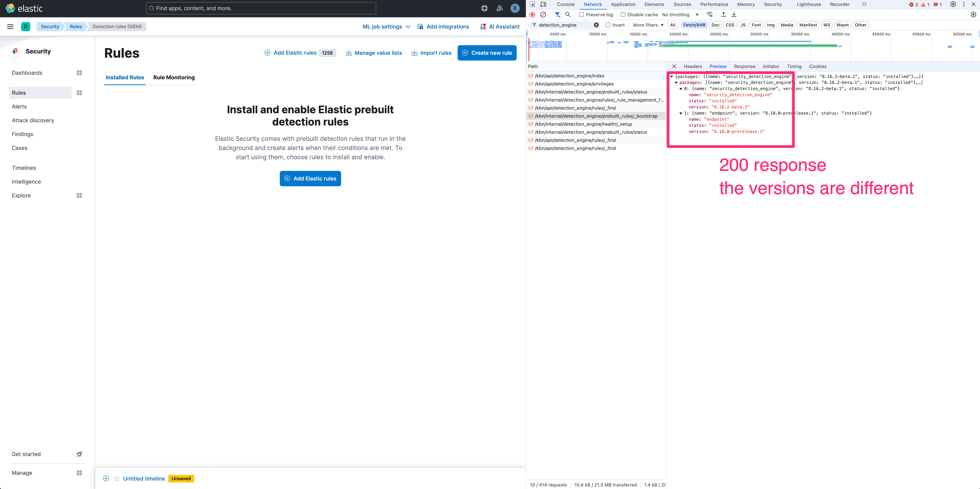Toggle the Doc request filter
Viewport: 980px width, 489px height.
(715, 25)
